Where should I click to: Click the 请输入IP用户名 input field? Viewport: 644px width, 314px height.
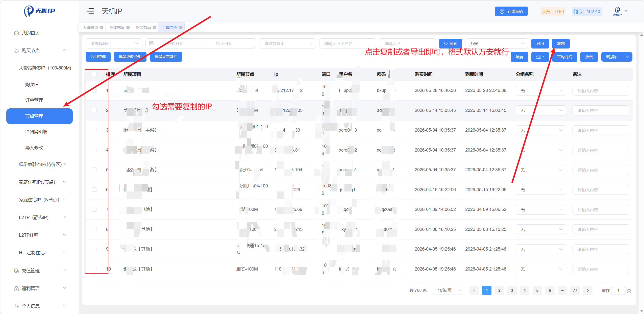click(x=348, y=43)
